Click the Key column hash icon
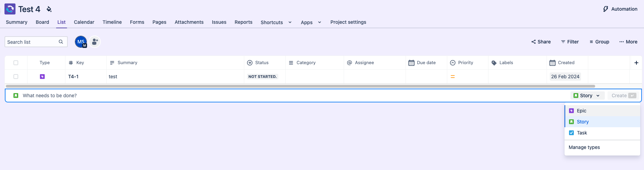The height and width of the screenshot is (170, 644). (x=71, y=63)
